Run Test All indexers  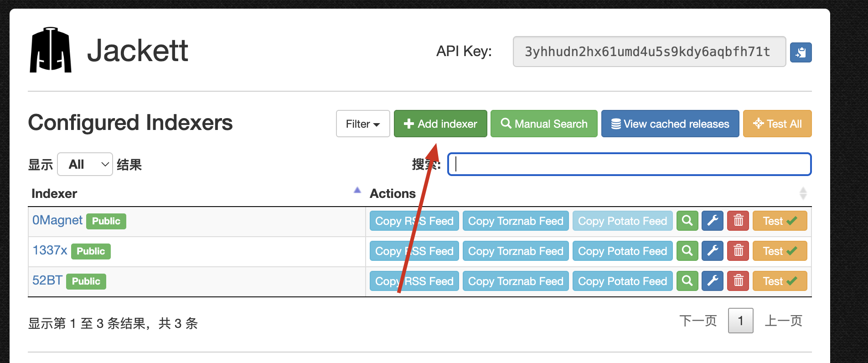click(777, 124)
